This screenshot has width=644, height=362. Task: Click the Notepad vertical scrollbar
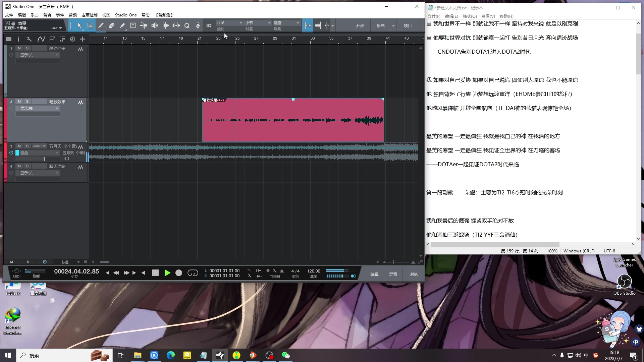pyautogui.click(x=638, y=54)
